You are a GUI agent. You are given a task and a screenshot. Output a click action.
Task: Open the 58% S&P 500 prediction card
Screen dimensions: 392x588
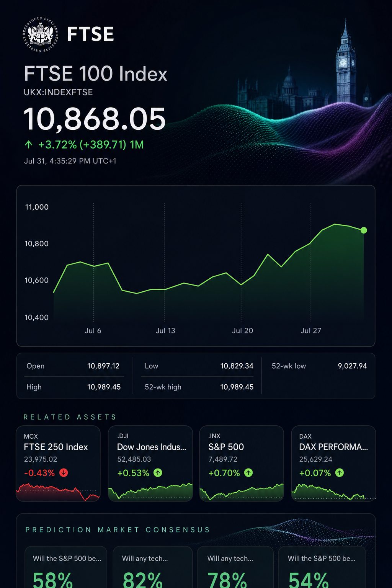pos(66,567)
